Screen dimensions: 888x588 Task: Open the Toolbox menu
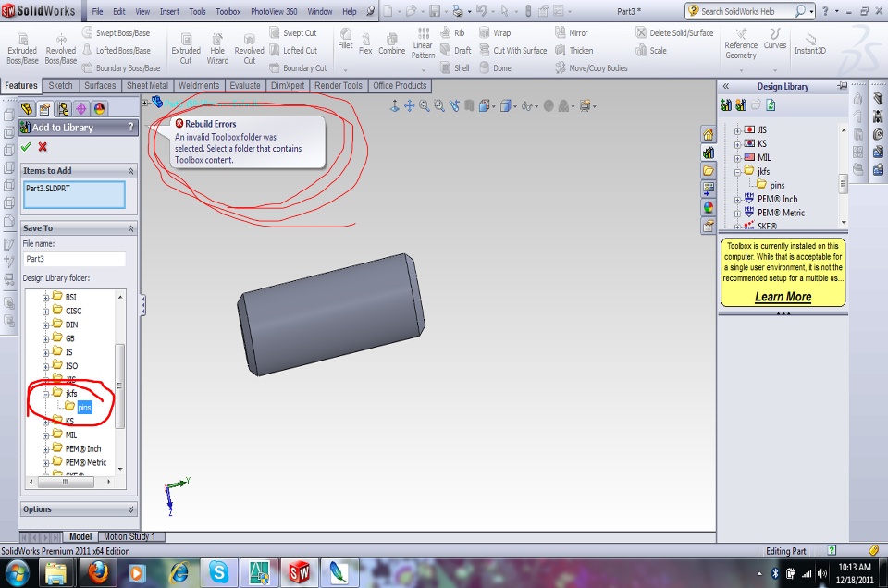point(228,12)
